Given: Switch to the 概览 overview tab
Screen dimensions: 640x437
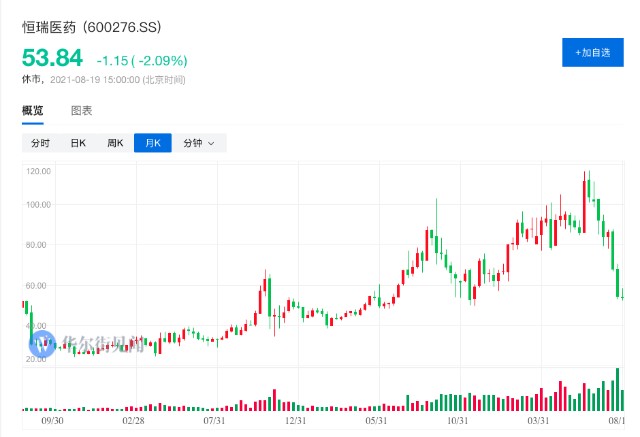Looking at the screenshot, I should pyautogui.click(x=33, y=111).
